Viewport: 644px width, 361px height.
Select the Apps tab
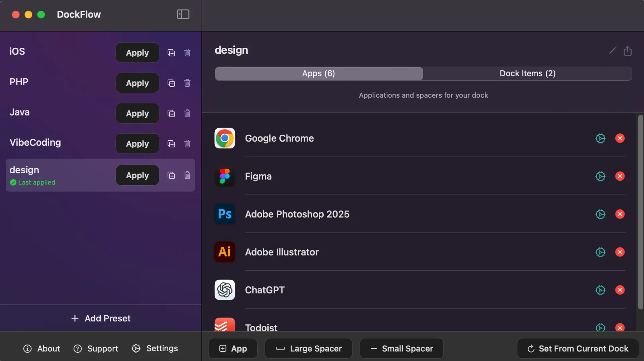point(318,73)
